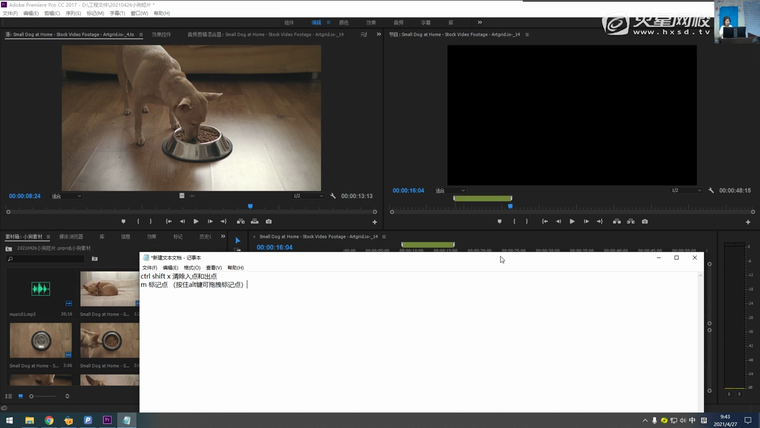Switch to the 媒体浏览器 panel tab
The width and height of the screenshot is (760, 428).
coord(71,237)
